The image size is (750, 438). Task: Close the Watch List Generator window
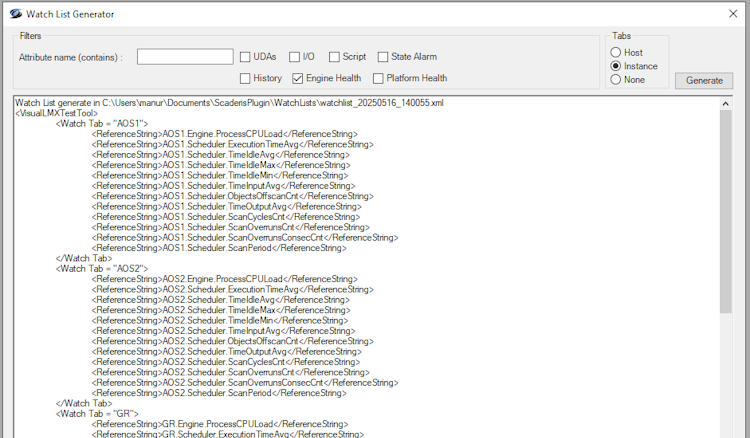coord(731,14)
